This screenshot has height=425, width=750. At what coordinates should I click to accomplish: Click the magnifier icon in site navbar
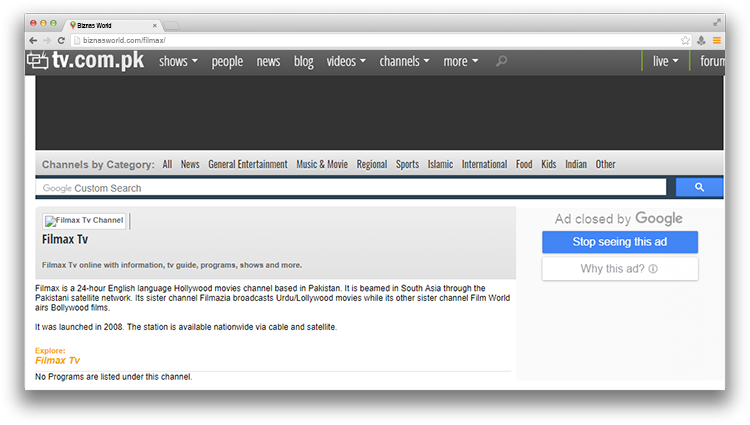click(x=501, y=62)
